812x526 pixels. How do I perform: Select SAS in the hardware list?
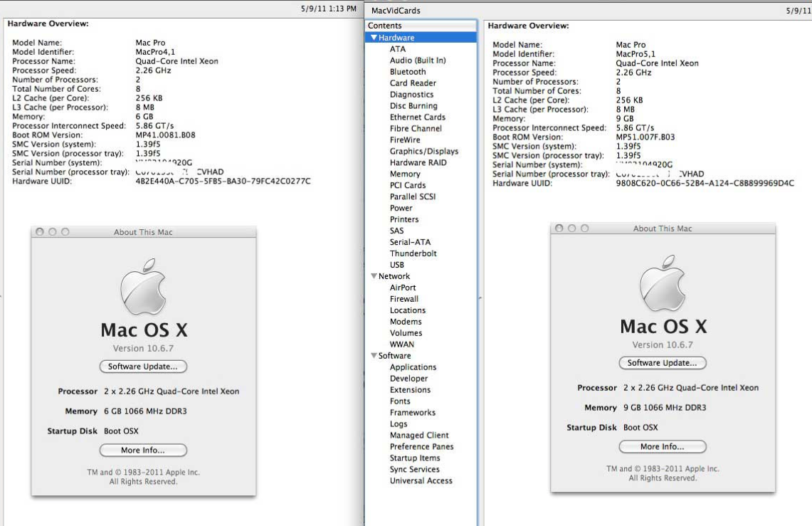(x=396, y=231)
